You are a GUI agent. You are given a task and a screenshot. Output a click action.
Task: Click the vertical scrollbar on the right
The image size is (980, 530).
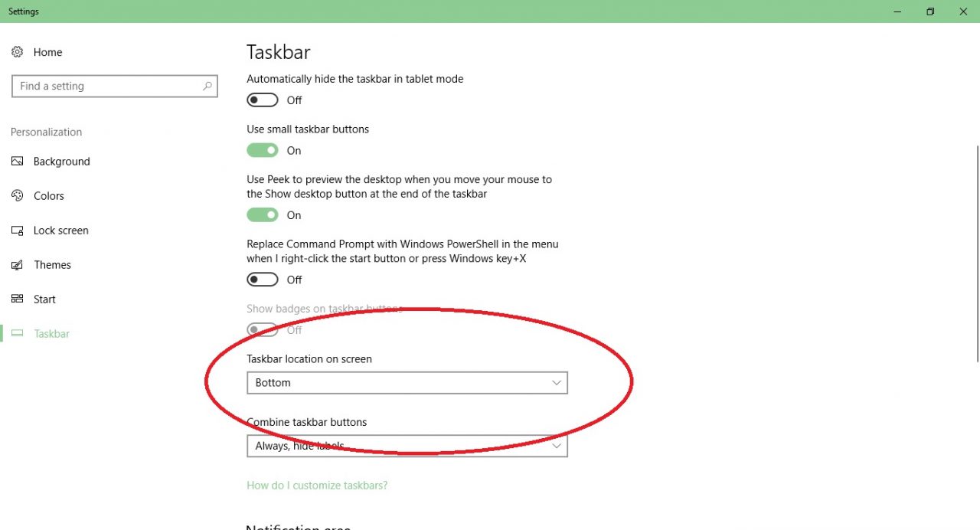977,253
